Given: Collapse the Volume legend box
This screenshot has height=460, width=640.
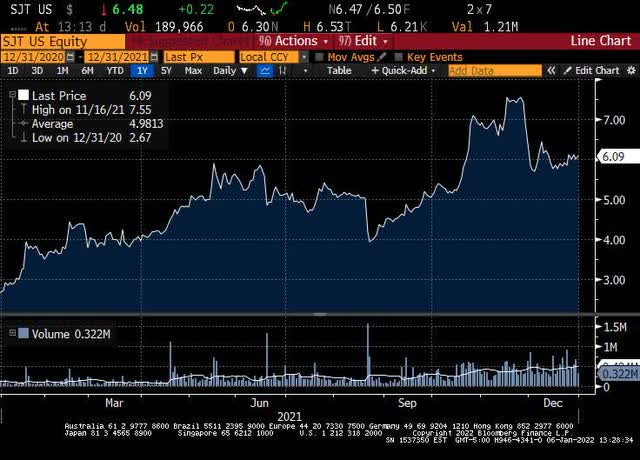Looking at the screenshot, I should 12,333.
